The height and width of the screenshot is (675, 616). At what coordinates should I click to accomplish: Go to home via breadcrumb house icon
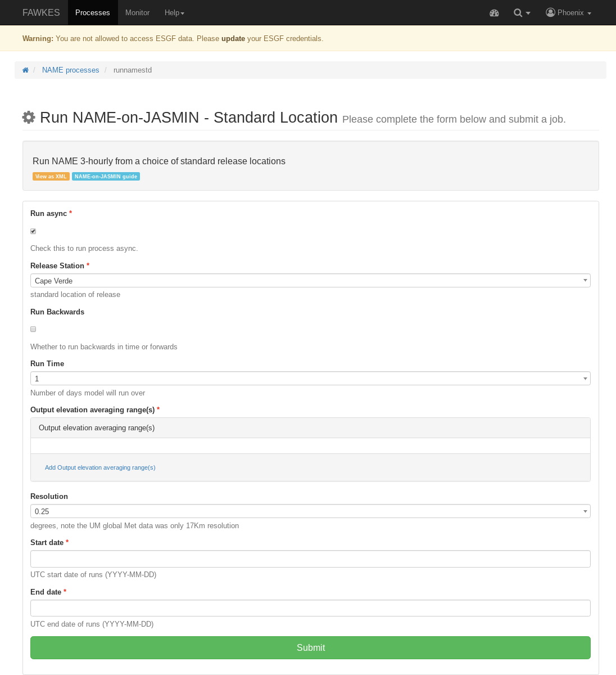[25, 70]
